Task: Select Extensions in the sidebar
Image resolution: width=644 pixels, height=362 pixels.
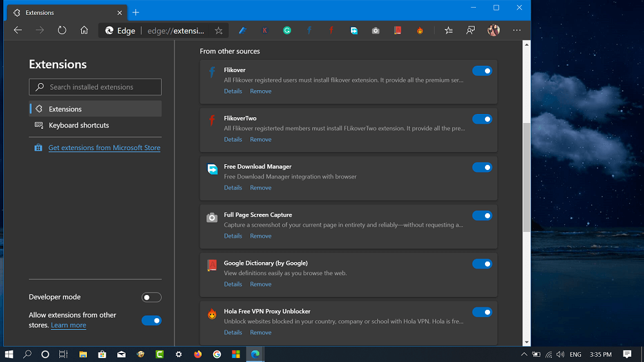Action: click(95, 109)
